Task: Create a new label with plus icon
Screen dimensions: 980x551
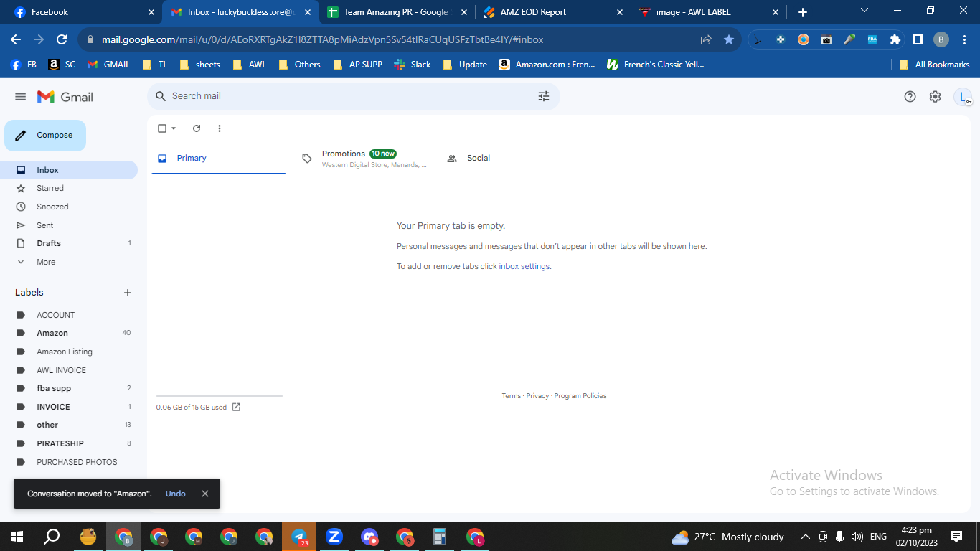Action: tap(128, 293)
